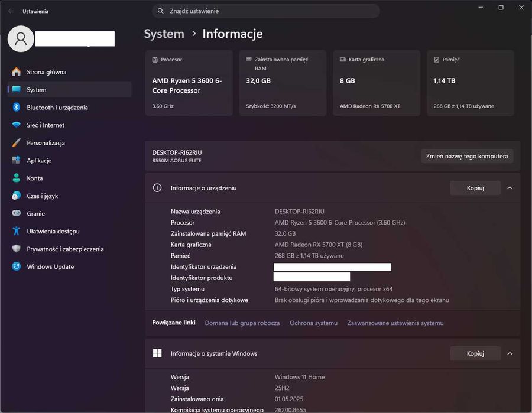Screen dimensions: 532x413
Task: Click the Bluetooth icon in the sidebar
Action: click(x=17, y=107)
